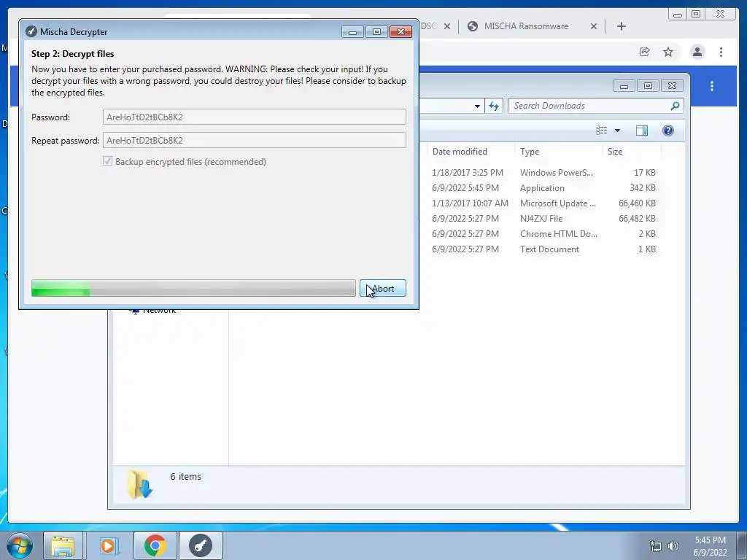The height and width of the screenshot is (560, 747).
Task: Switch to the MISCHA Ransomware browser tab
Action: pos(526,26)
